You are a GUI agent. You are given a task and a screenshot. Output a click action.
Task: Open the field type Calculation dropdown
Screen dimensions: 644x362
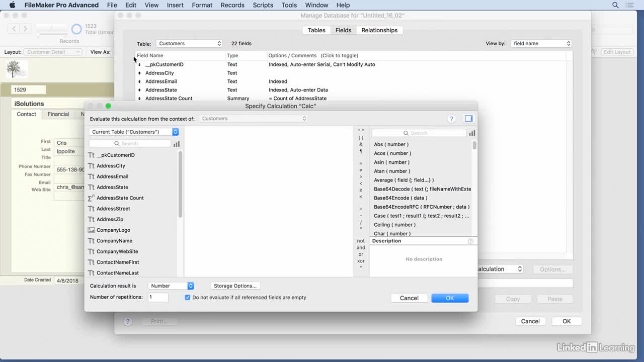pyautogui.click(x=500, y=269)
